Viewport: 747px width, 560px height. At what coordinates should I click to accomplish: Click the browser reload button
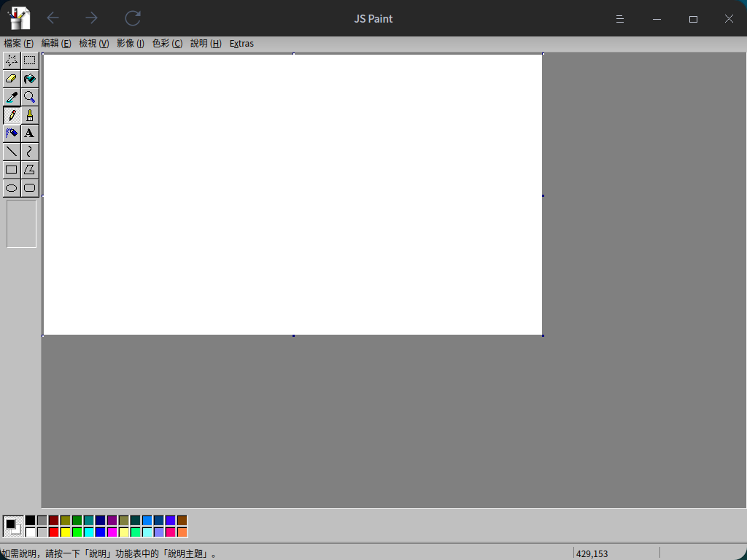pos(133,18)
